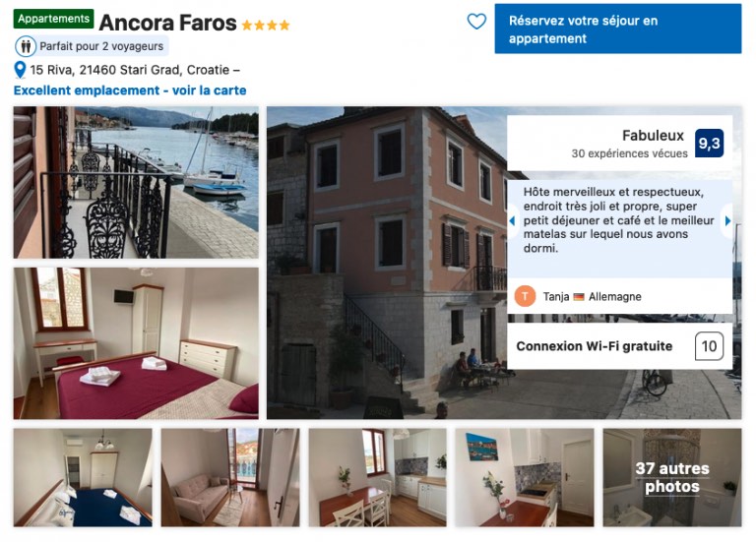Reserve your apartment stay button
The width and height of the screenshot is (756, 542).
pos(617,29)
